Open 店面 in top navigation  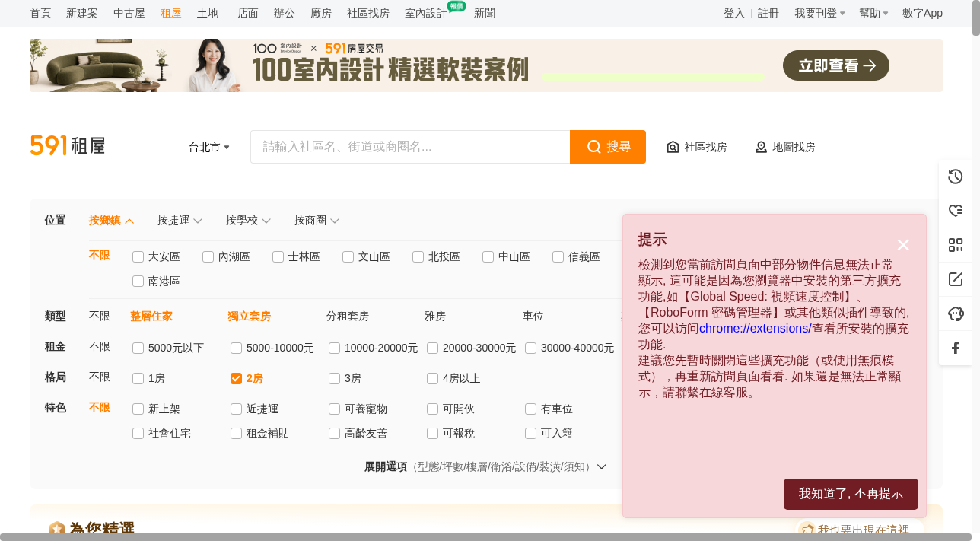point(248,13)
